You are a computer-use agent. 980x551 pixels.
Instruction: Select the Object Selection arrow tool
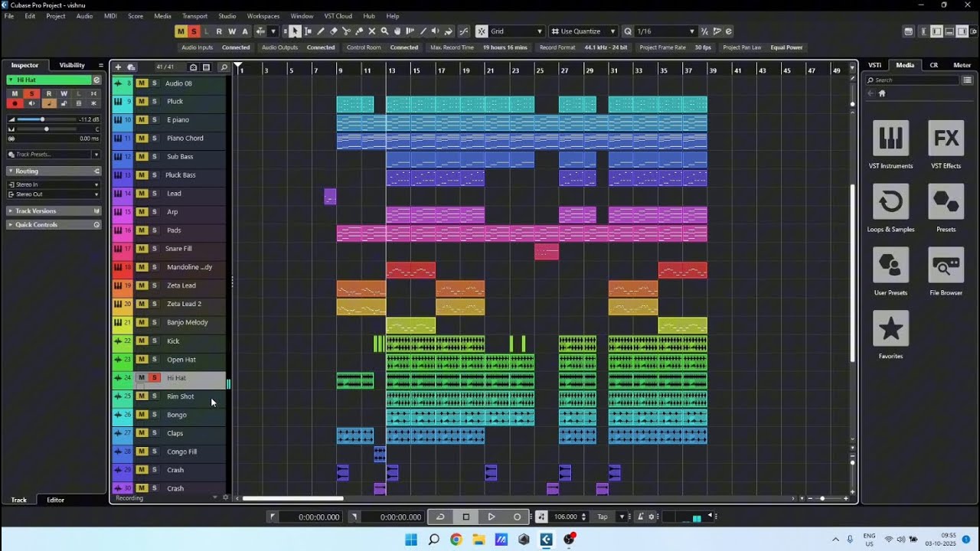tap(296, 31)
